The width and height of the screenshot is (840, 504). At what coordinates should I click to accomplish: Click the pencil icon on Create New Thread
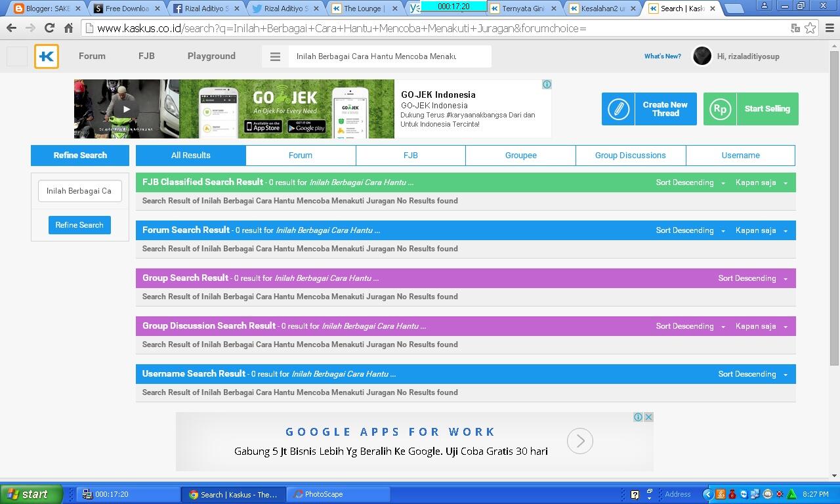(618, 109)
